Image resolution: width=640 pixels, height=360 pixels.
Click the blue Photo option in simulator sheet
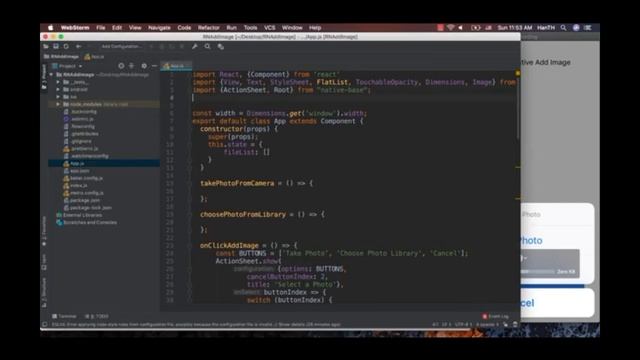point(531,240)
